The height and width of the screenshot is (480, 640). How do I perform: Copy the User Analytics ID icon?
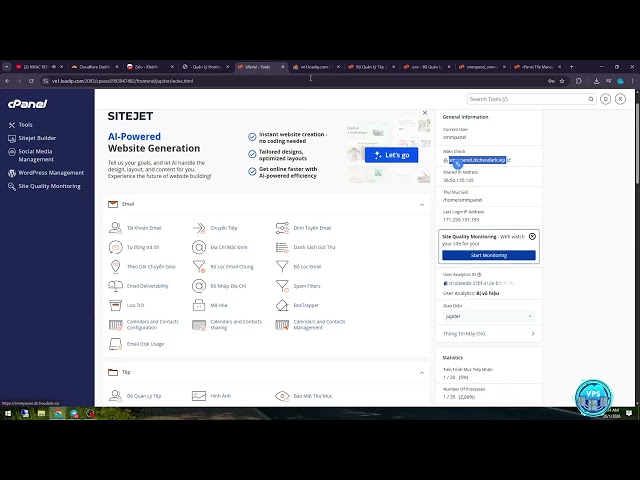(445, 283)
